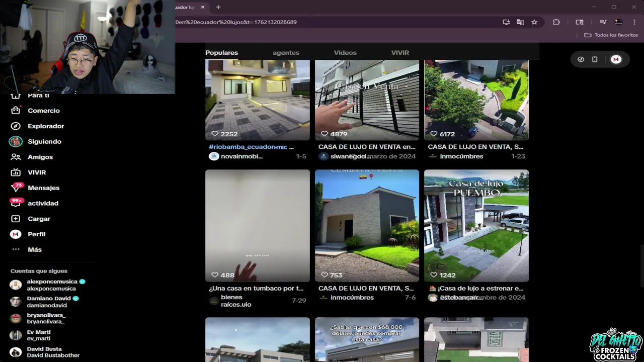Select the Populares tab

[x=221, y=52]
